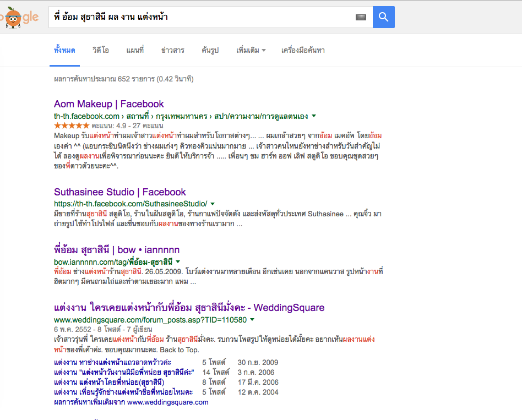Switch to the ข่าวสาร tab
The height and width of the screenshot is (420, 522).
(173, 50)
